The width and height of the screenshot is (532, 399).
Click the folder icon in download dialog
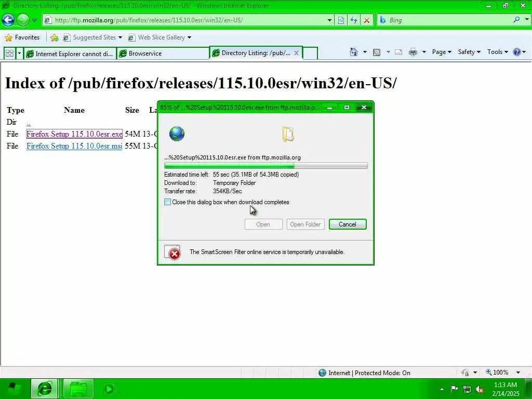click(288, 134)
